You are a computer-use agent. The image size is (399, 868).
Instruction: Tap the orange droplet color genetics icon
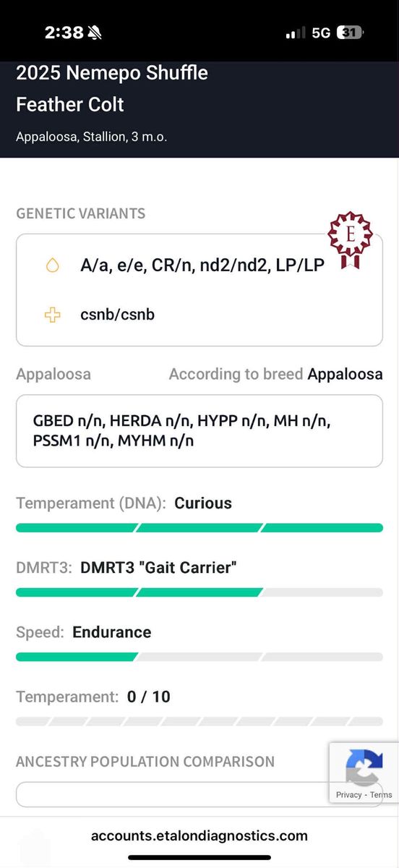[52, 265]
